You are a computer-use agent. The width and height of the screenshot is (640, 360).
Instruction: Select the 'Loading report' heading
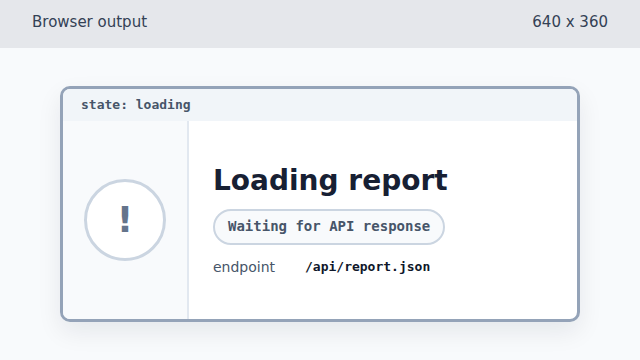[330, 180]
